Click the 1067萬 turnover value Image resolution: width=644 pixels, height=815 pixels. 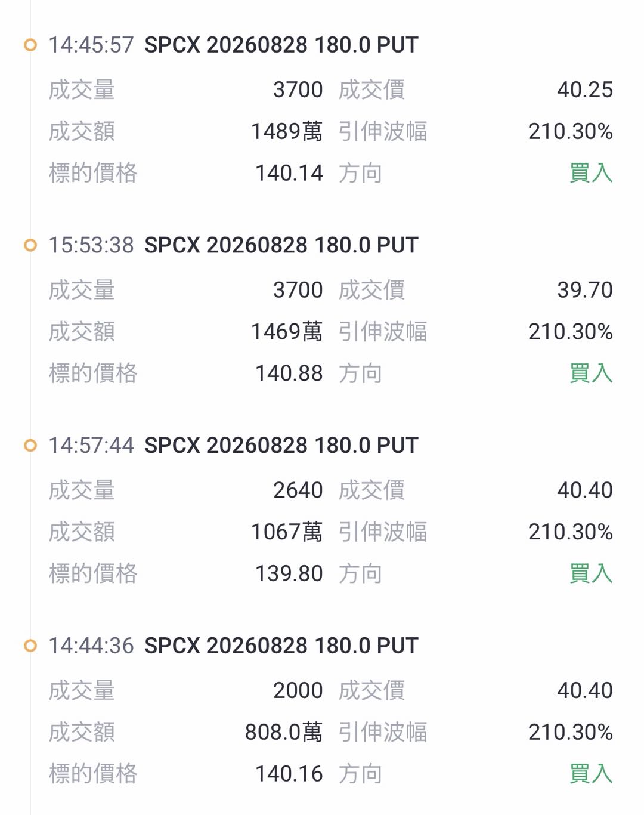287,532
